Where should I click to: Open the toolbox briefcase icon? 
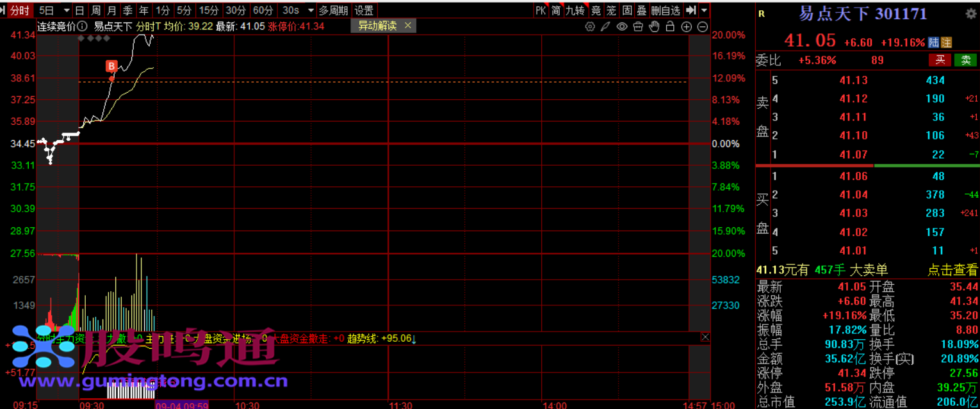pyautogui.click(x=638, y=26)
